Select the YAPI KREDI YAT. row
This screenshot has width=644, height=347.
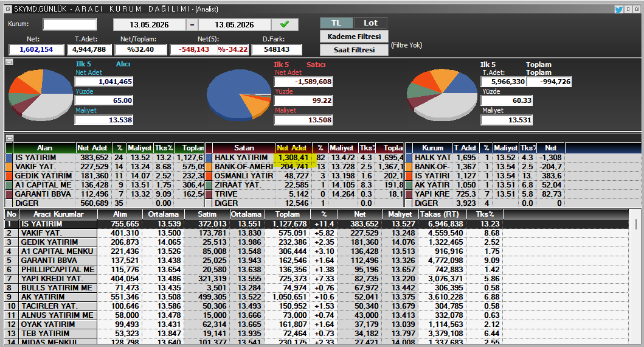point(316,278)
